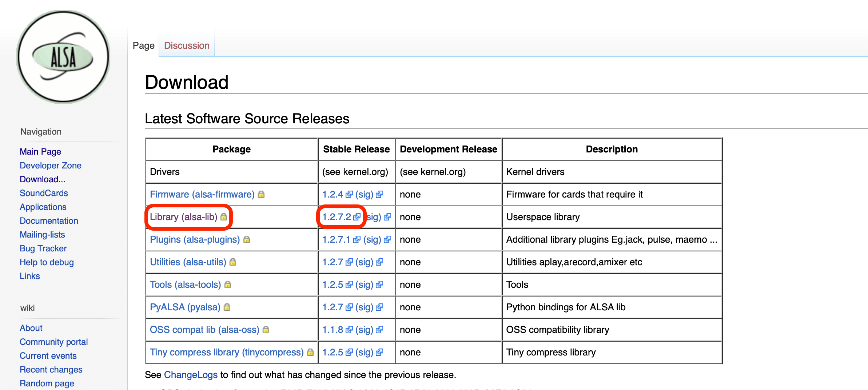The height and width of the screenshot is (390, 868).
Task: Click external-link icon after alsa-utils (sig)
Action: 379,262
